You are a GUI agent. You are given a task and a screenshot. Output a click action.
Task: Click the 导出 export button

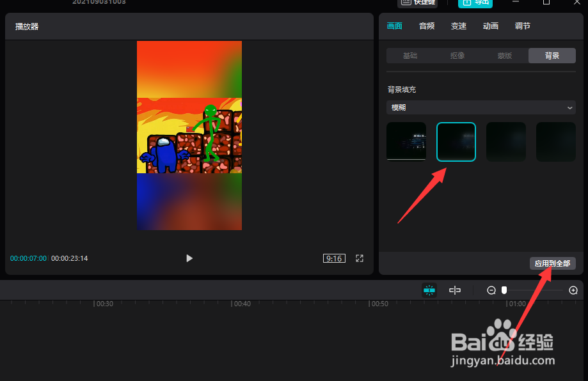tap(475, 3)
